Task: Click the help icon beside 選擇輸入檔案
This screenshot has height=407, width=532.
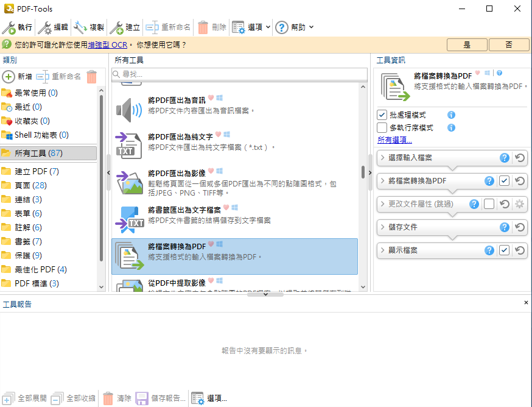Action: [504, 158]
